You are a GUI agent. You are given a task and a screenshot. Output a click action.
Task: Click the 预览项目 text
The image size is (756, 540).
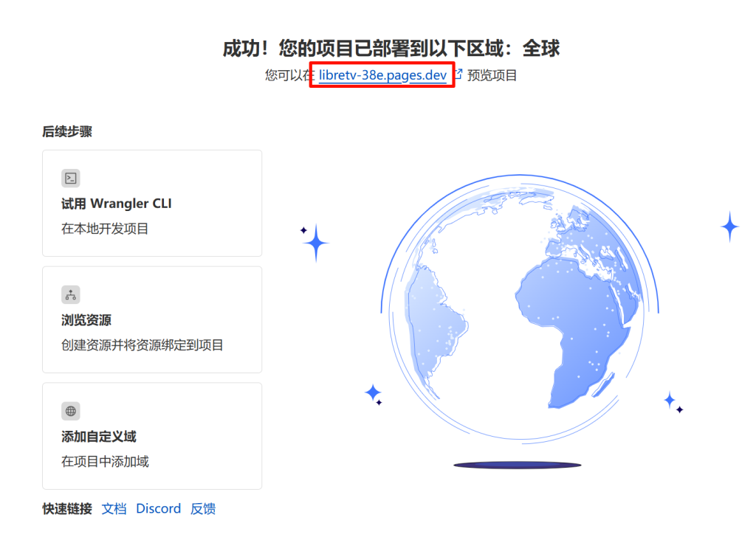492,75
